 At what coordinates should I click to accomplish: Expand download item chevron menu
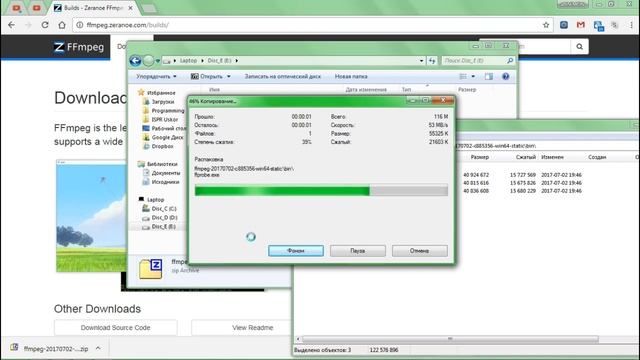tap(98, 348)
